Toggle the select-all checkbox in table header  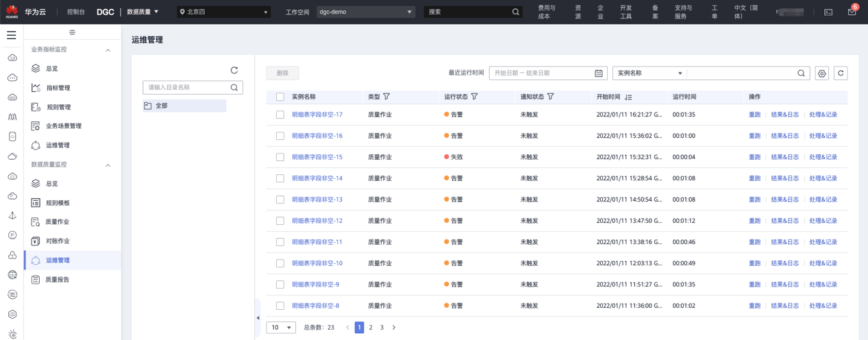[280, 97]
